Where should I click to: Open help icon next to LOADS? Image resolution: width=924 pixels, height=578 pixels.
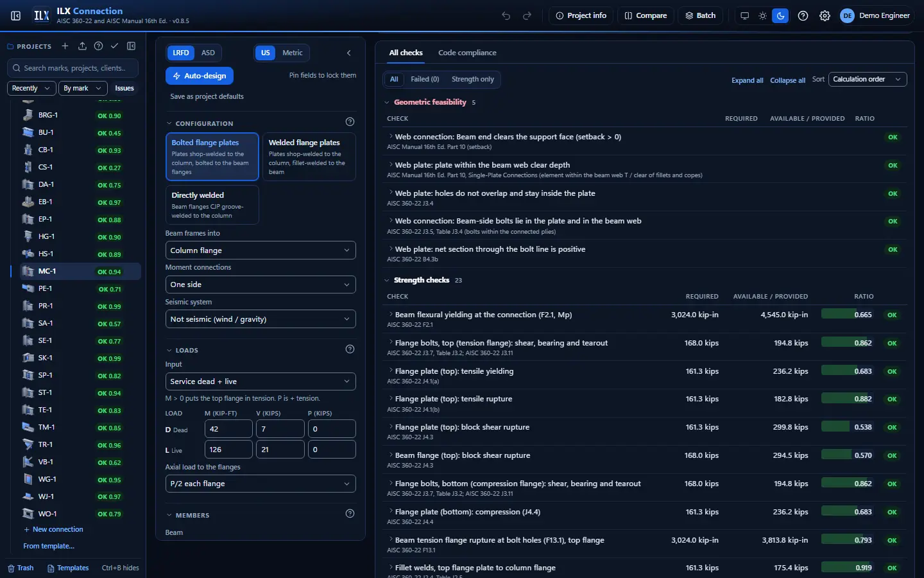pos(350,349)
